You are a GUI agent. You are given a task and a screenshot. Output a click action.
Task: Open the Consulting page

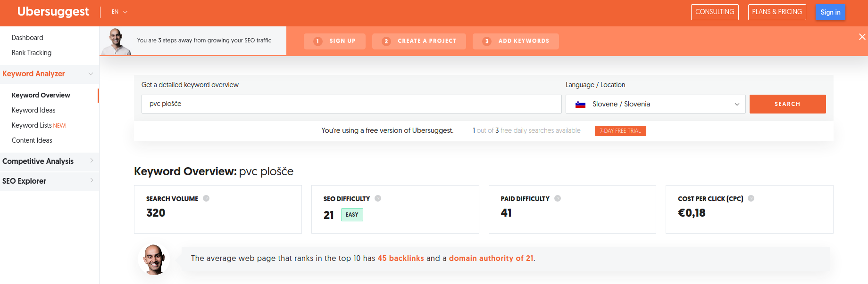pos(715,12)
